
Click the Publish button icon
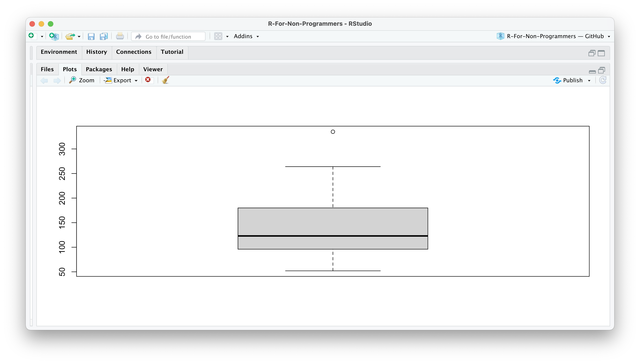tap(557, 80)
